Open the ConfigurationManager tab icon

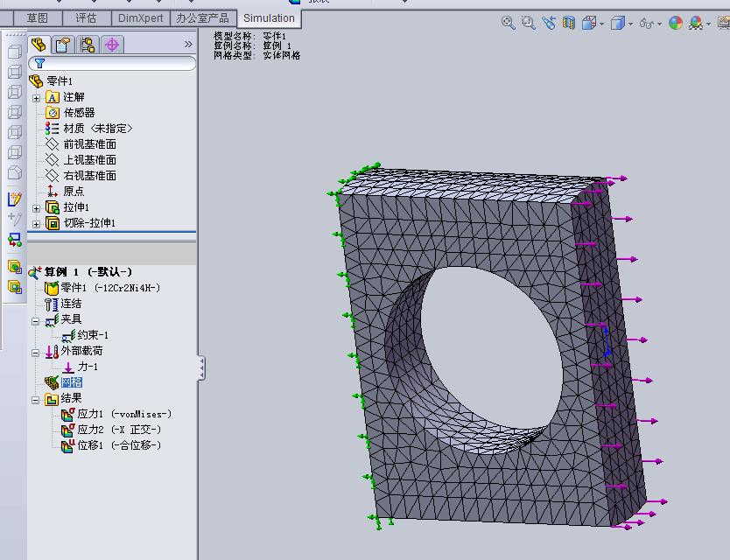pyautogui.click(x=88, y=45)
